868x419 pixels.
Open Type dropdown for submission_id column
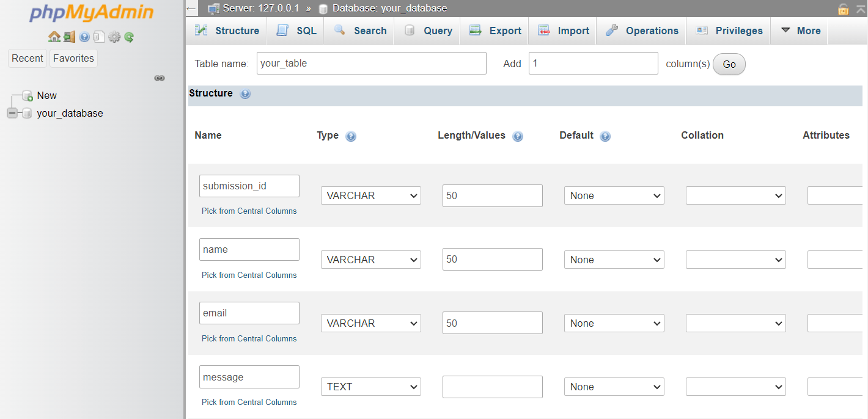pos(370,195)
